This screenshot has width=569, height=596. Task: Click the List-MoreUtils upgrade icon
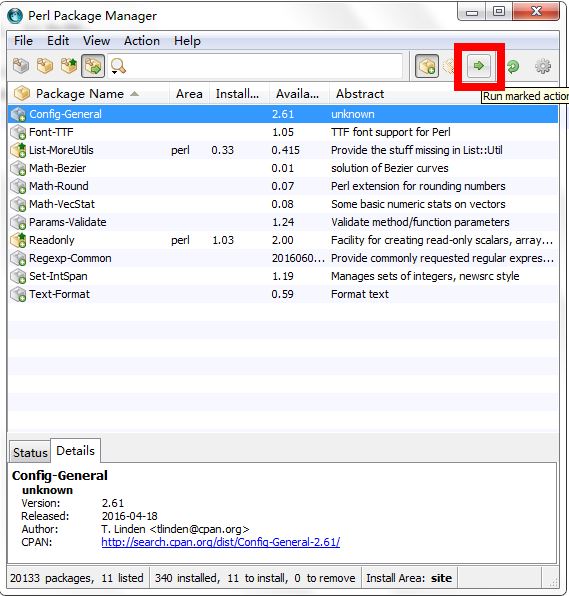click(x=18, y=150)
